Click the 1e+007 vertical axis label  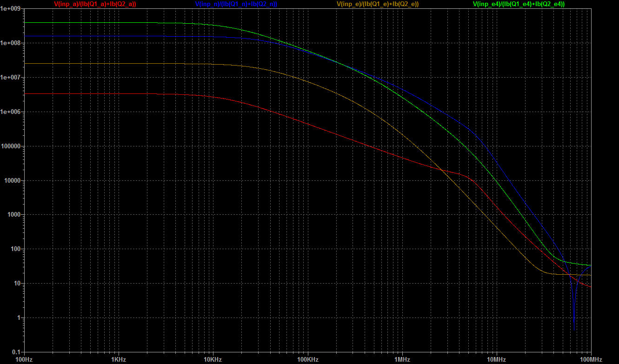[11, 78]
